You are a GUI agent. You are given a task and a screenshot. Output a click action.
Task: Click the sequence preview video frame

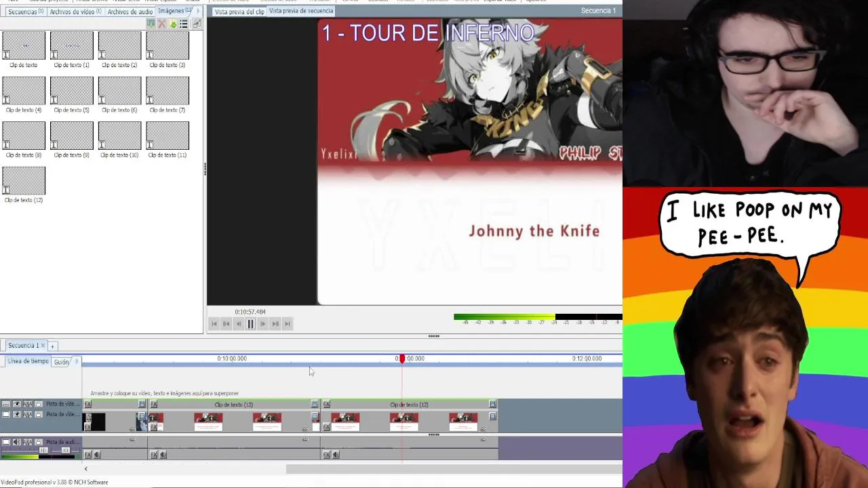469,162
